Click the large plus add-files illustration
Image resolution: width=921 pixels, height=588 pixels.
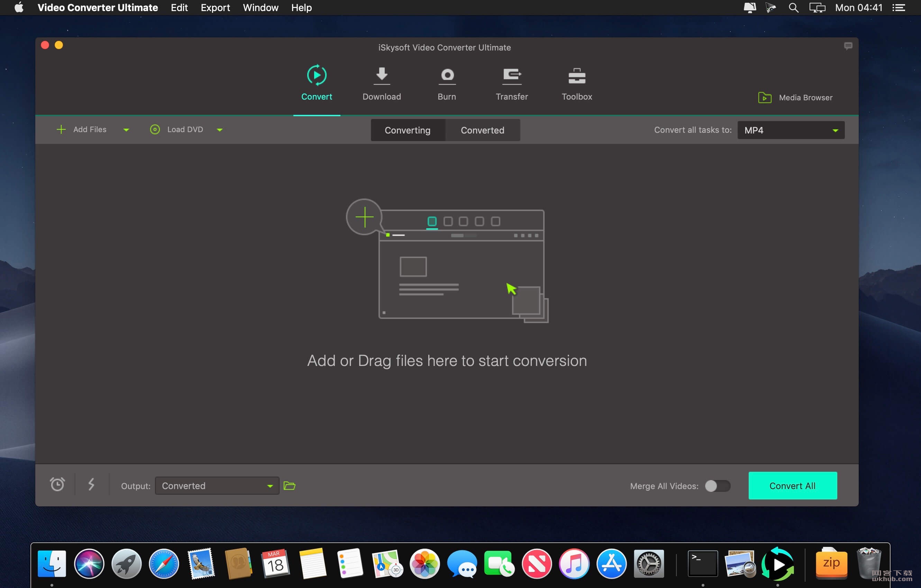[365, 217]
